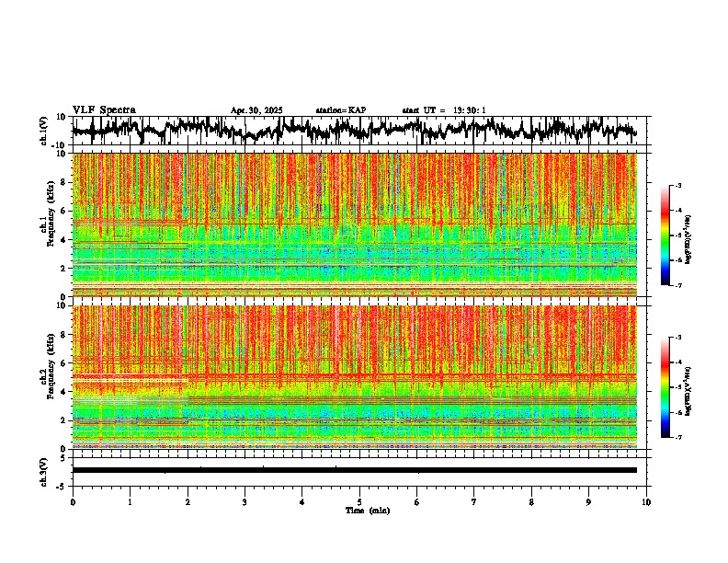
Task: Click the ch.2 color scale log PSD label
Action: [688, 391]
